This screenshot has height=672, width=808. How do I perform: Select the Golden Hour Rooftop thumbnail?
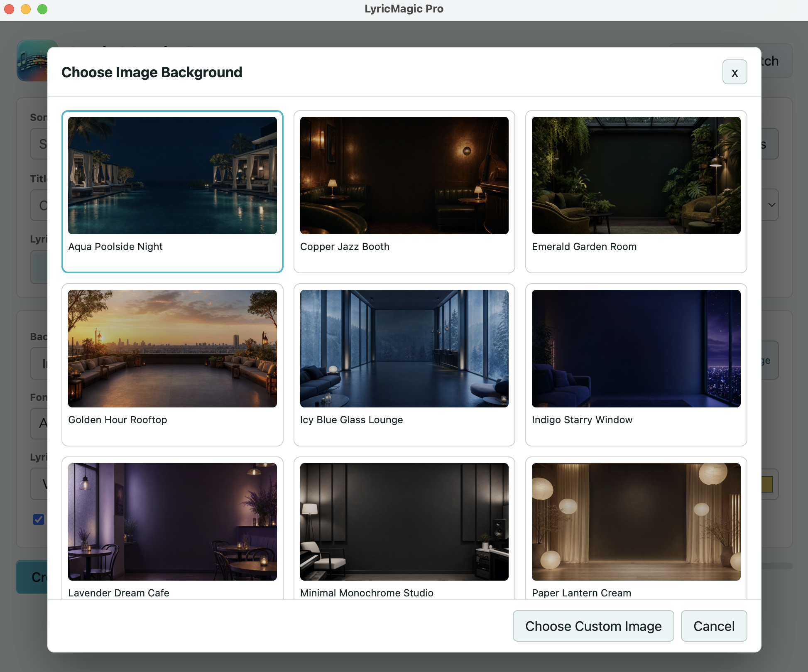[x=172, y=348]
